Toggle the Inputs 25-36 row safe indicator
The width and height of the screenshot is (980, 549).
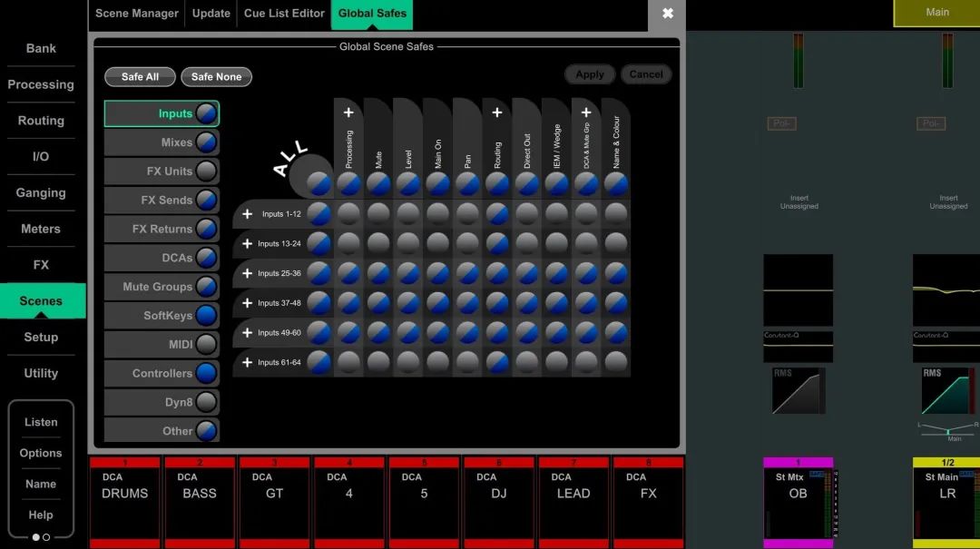coord(318,273)
